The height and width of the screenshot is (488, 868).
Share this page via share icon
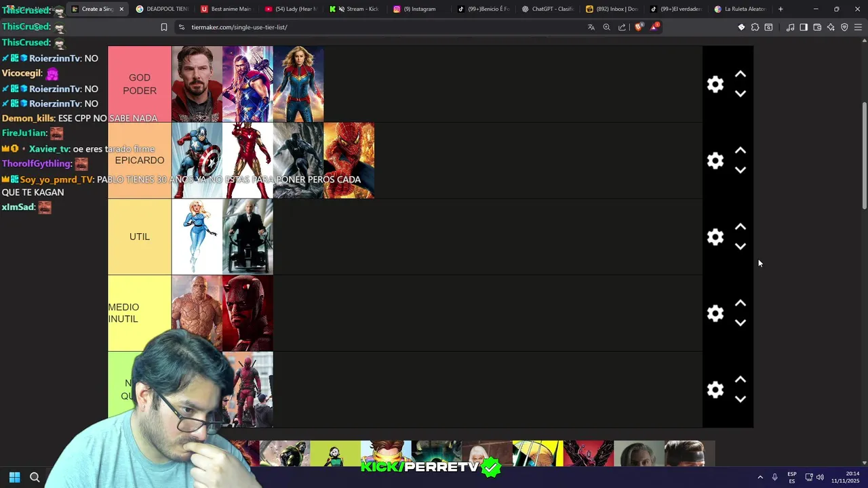coord(622,27)
